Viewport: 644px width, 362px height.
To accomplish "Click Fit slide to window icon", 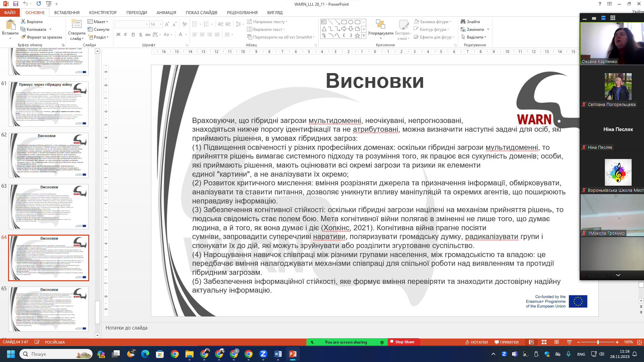I will (639, 342).
